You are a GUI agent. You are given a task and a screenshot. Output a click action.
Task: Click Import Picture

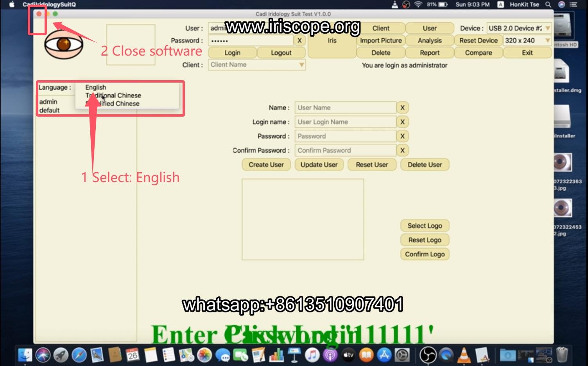[x=381, y=41]
